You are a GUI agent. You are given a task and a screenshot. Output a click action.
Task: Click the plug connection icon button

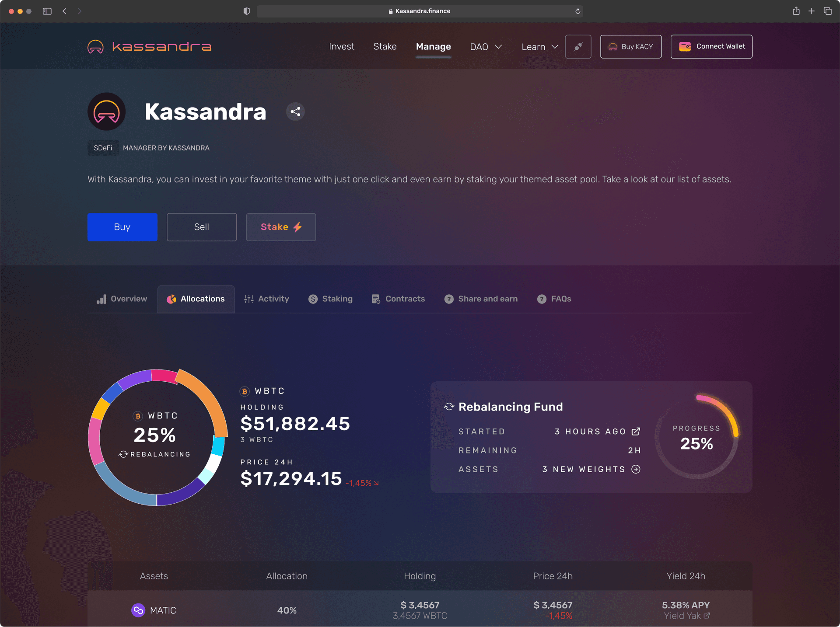pos(578,46)
